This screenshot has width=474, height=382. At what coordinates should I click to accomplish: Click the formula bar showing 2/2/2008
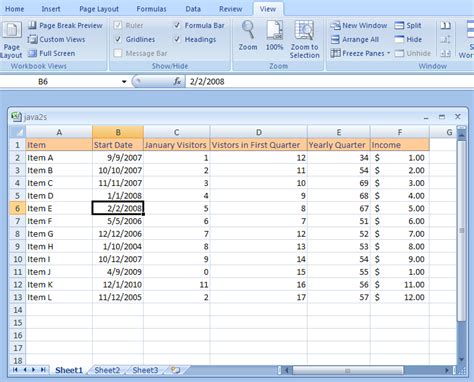coord(330,81)
